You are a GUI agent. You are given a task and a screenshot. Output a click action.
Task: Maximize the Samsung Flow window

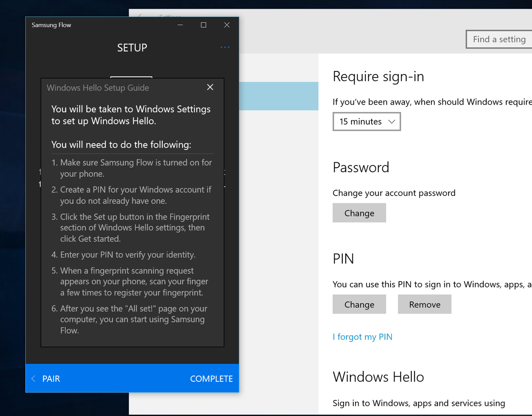point(203,25)
